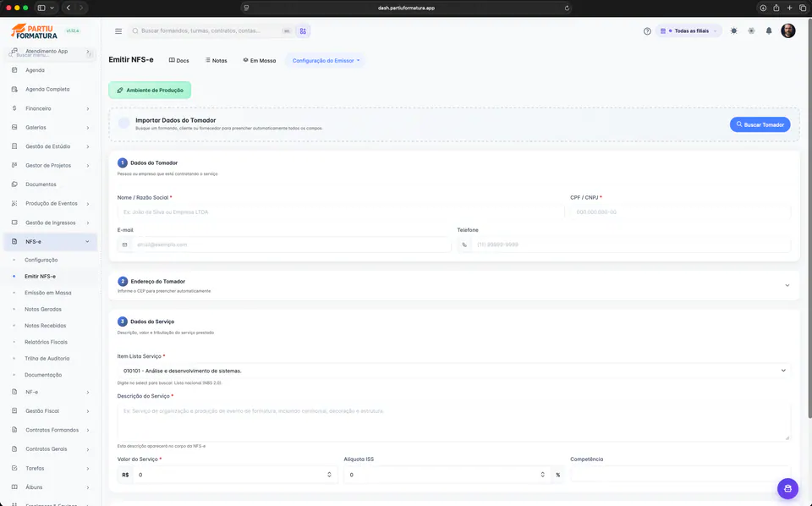Open notifications bell icon
The height and width of the screenshot is (506, 812).
click(769, 31)
